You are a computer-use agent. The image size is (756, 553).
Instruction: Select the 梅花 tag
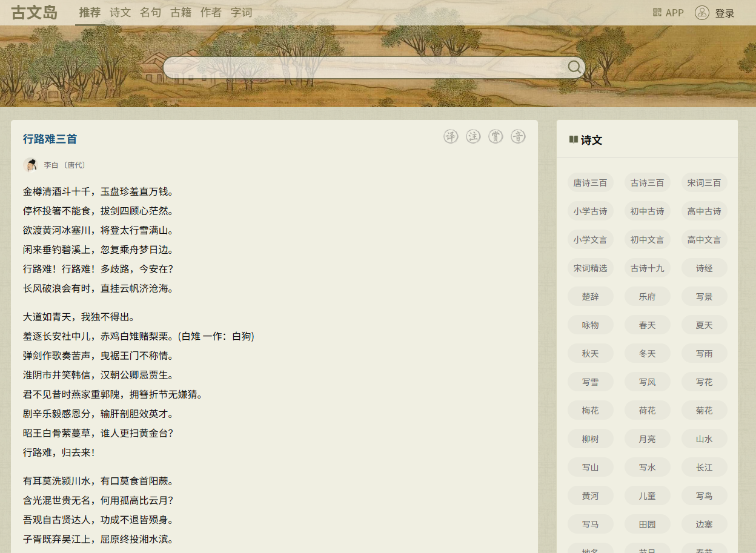(x=591, y=411)
